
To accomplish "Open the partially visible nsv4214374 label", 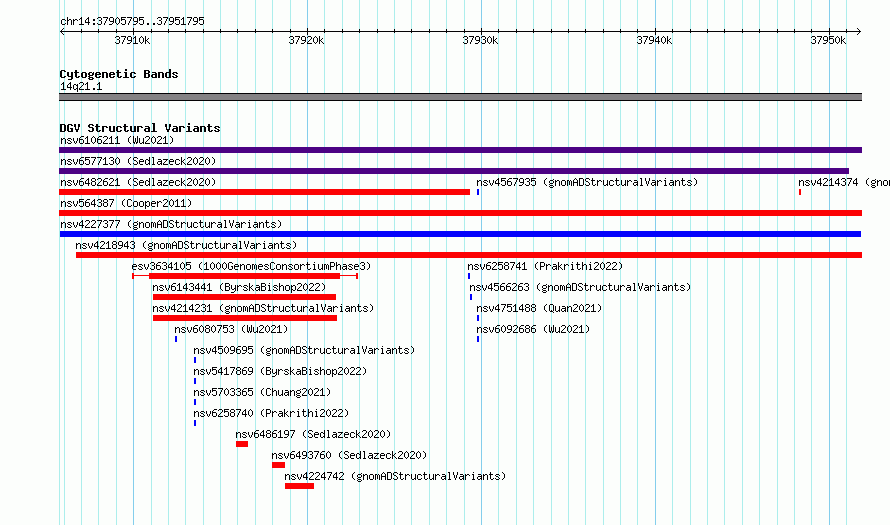I will pyautogui.click(x=844, y=182).
